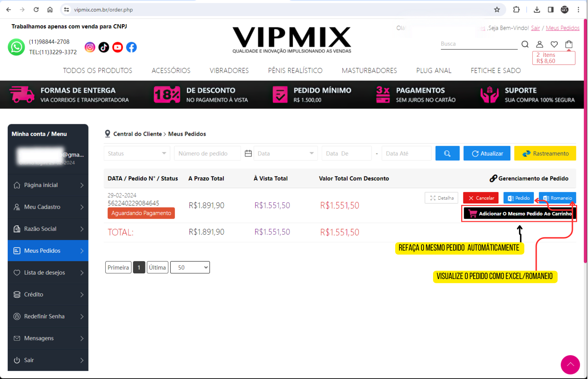Click the Detalha button for the order

442,198
